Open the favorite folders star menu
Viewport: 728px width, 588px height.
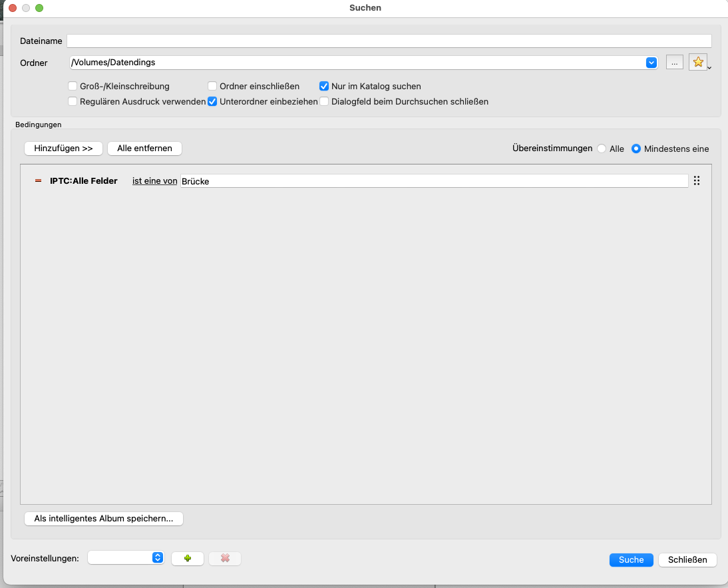(x=698, y=62)
